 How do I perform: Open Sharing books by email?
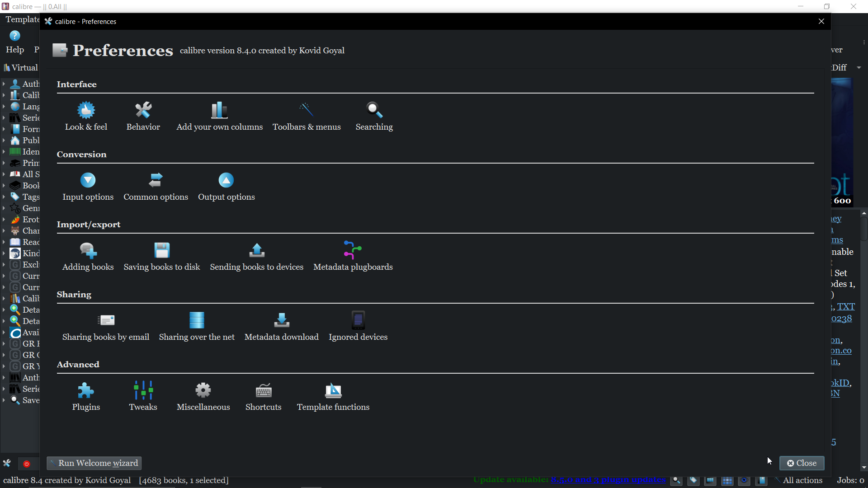tap(106, 327)
